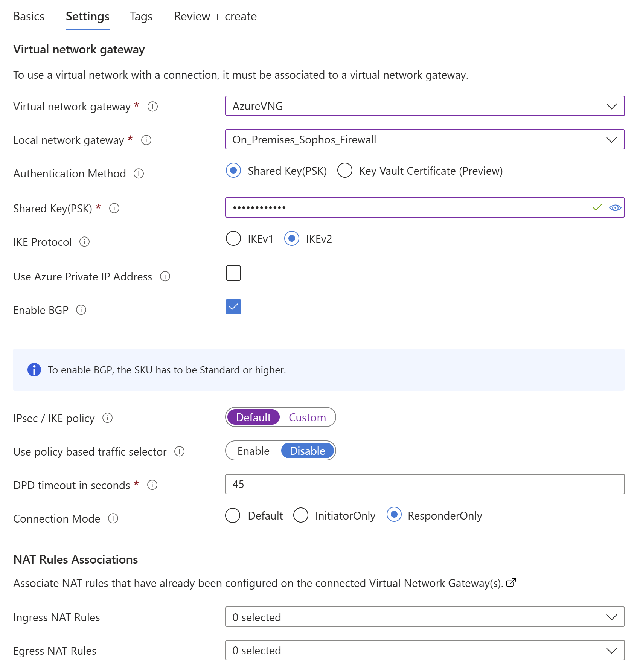Expand Virtual network gateway AzureVNG dropdown
This screenshot has width=637, height=672.
pos(425,106)
